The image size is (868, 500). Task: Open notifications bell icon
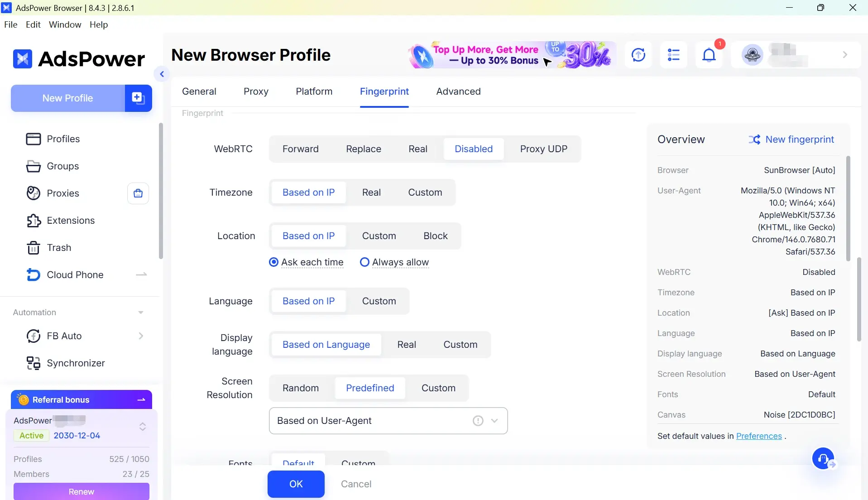pyautogui.click(x=709, y=55)
